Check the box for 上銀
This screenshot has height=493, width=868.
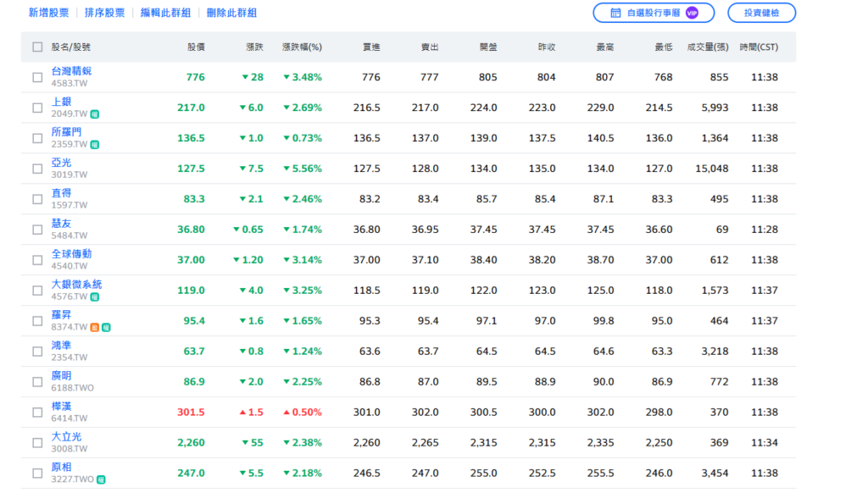(37, 108)
